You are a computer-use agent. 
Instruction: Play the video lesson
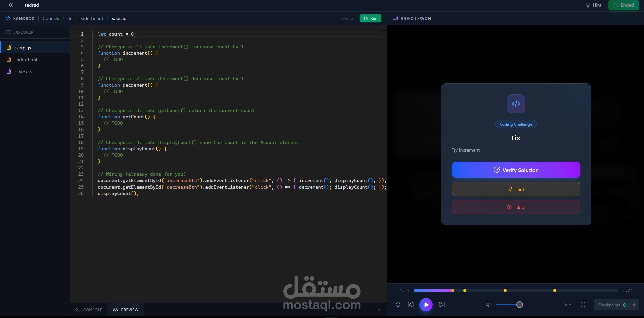click(x=426, y=305)
